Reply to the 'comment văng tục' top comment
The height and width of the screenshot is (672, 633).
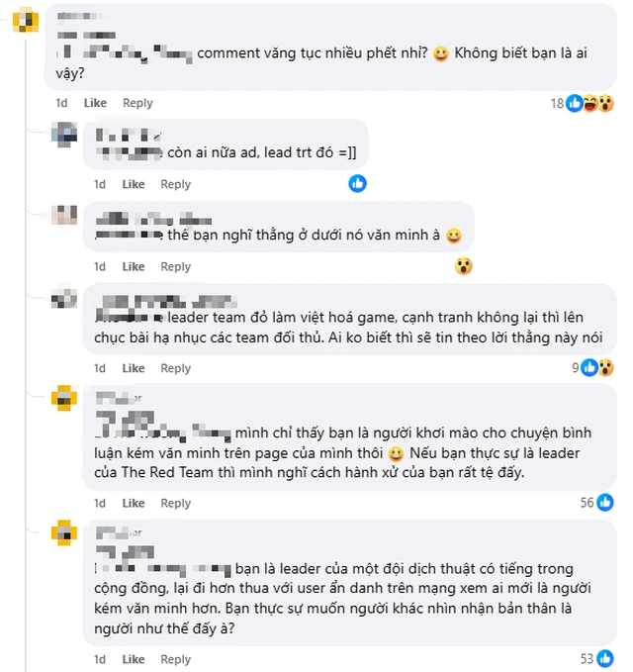[137, 103]
